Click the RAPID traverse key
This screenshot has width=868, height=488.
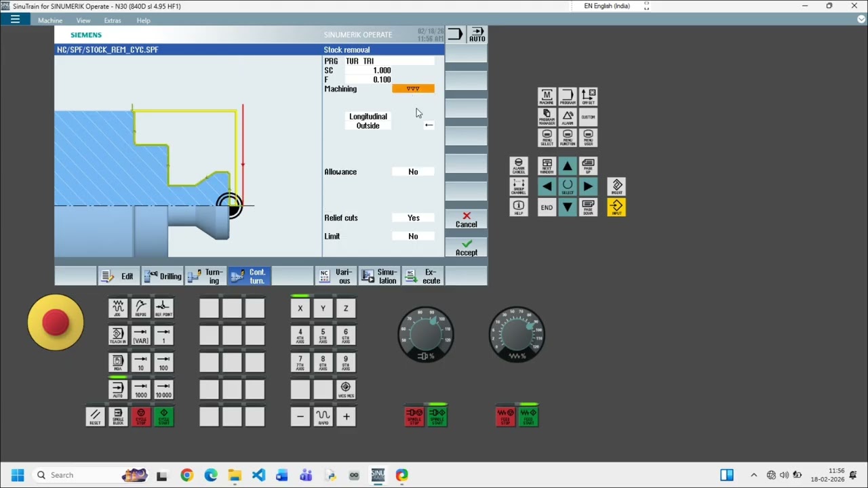tap(323, 416)
